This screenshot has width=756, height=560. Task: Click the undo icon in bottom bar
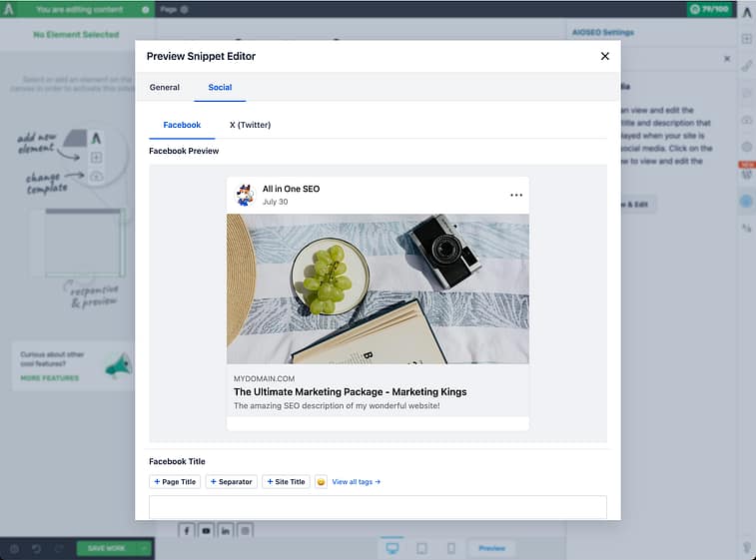pos(36,548)
